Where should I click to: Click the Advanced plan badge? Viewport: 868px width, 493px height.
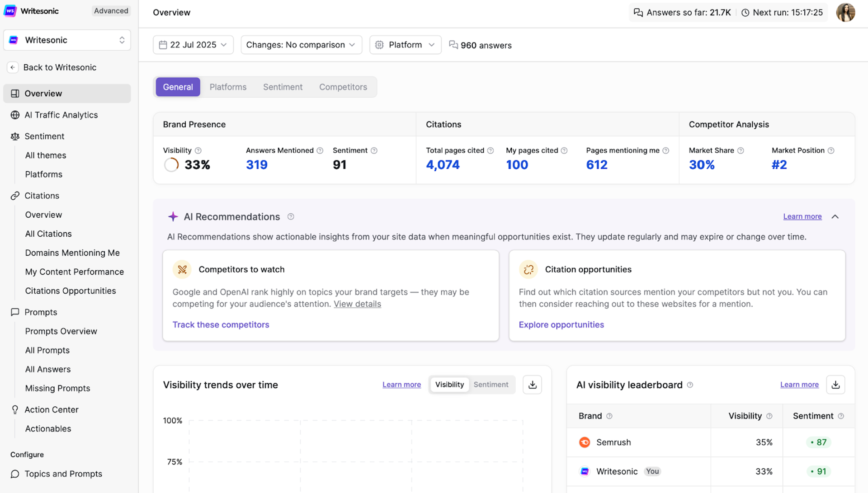111,11
